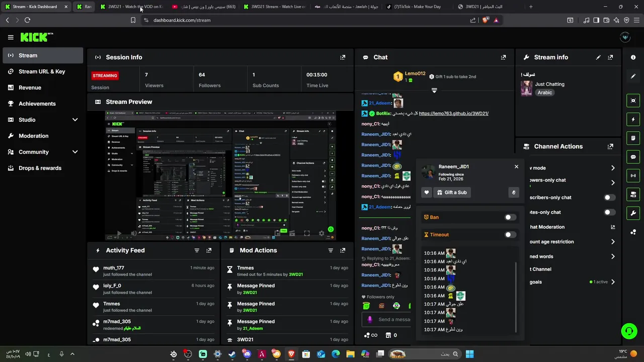Open Activity Feed filter options

tap(197, 250)
